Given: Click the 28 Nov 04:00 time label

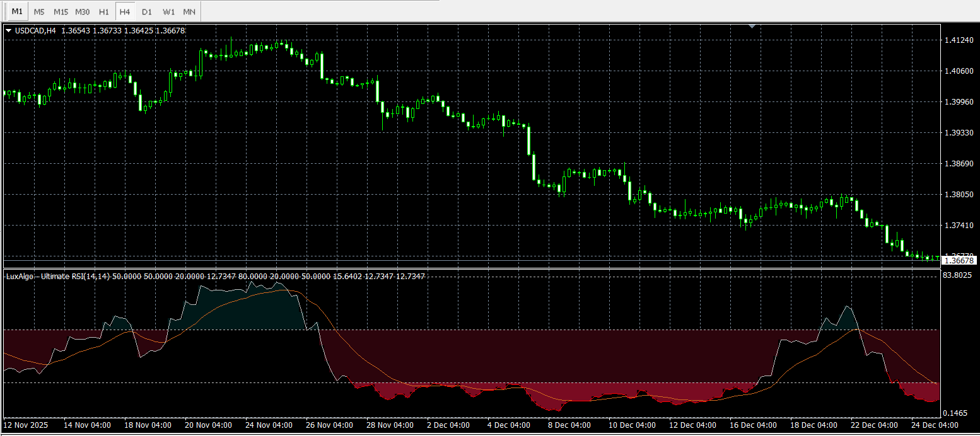Looking at the screenshot, I should tap(390, 425).
